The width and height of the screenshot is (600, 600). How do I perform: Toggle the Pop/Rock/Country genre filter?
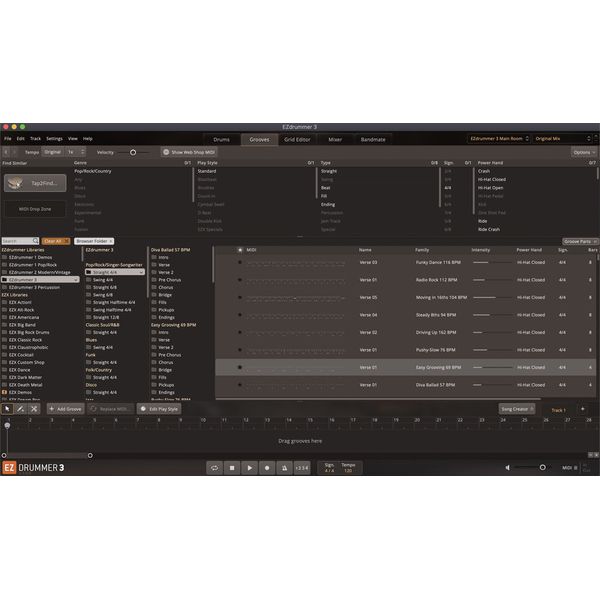pyautogui.click(x=93, y=171)
